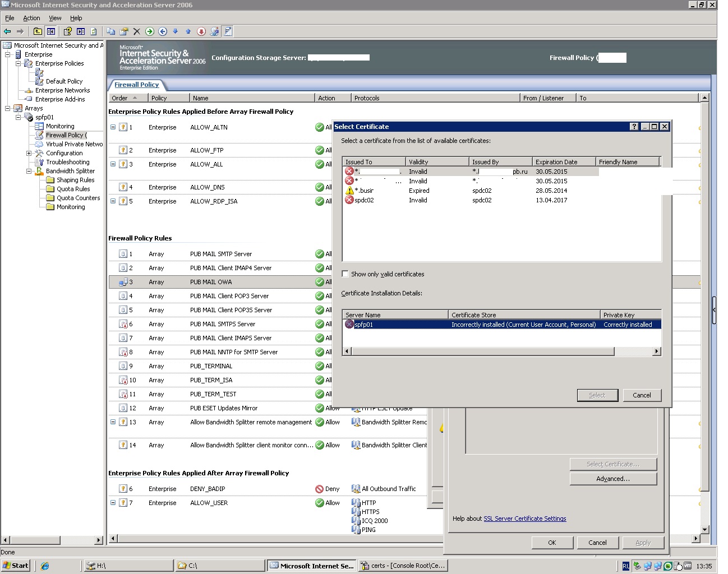This screenshot has height=574, width=728.
Task: Click the Back arrow in the toolbar
Action: click(x=7, y=31)
